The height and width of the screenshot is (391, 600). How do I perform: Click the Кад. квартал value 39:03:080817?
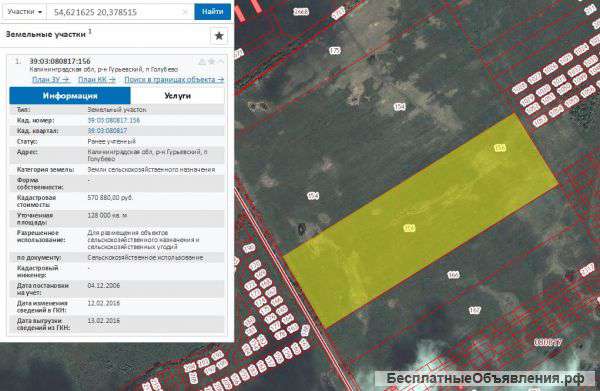[107, 130]
